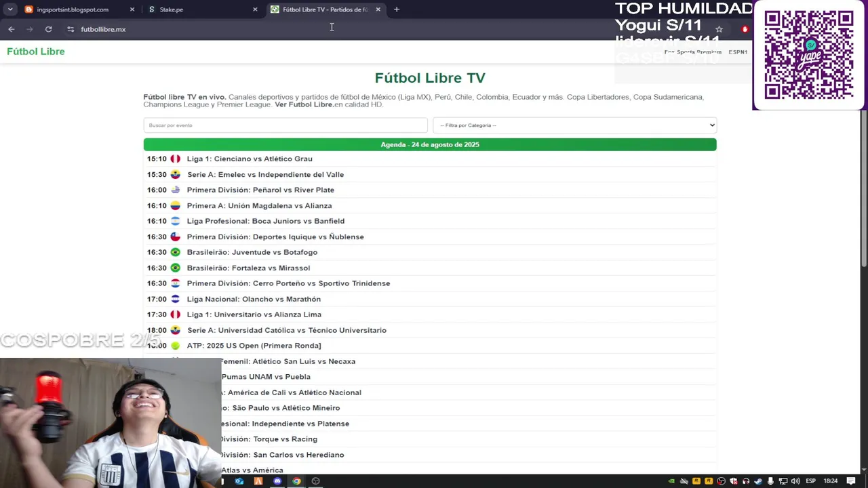Click the Fútbol Libre site logo
The width and height of the screenshot is (868, 488).
click(36, 52)
